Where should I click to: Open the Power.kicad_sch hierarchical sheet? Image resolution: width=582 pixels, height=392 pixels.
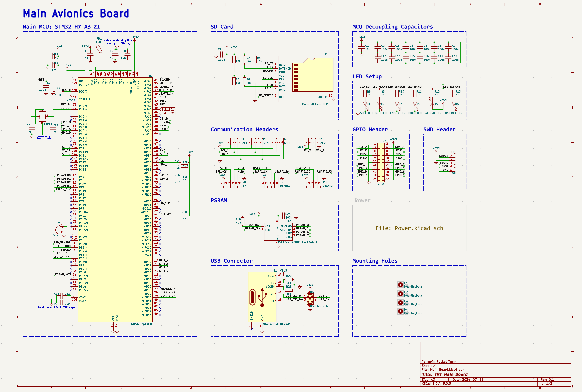(x=409, y=228)
